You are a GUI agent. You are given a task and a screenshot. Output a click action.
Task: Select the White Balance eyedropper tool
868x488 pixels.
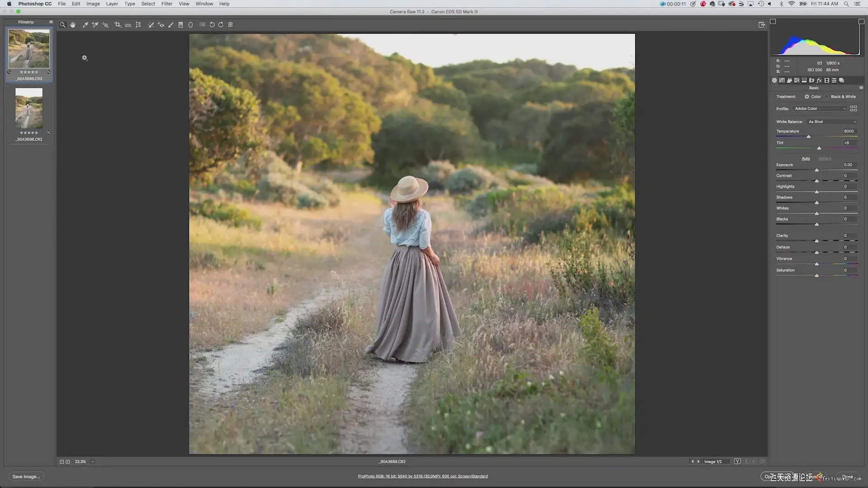[85, 25]
